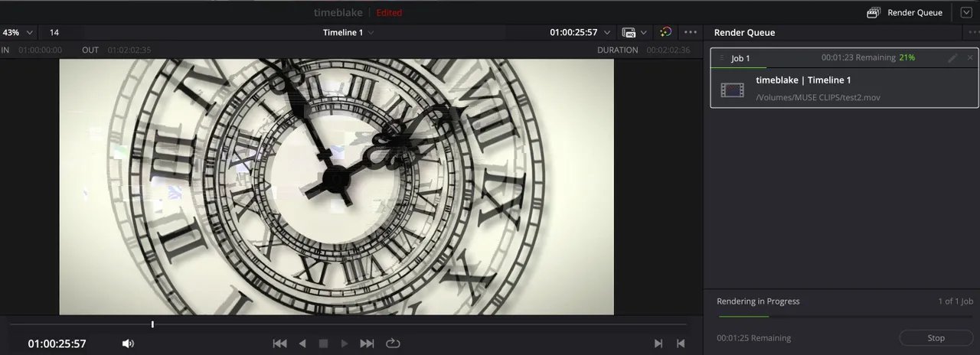Expand the proxy mode dropdown arrow
This screenshot has width=980, height=355.
644,32
